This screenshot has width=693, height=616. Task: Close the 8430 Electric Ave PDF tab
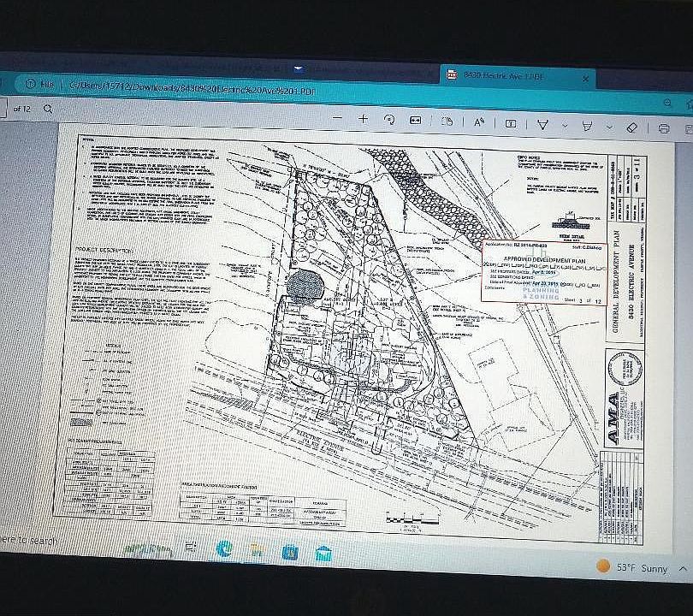[x=586, y=79]
